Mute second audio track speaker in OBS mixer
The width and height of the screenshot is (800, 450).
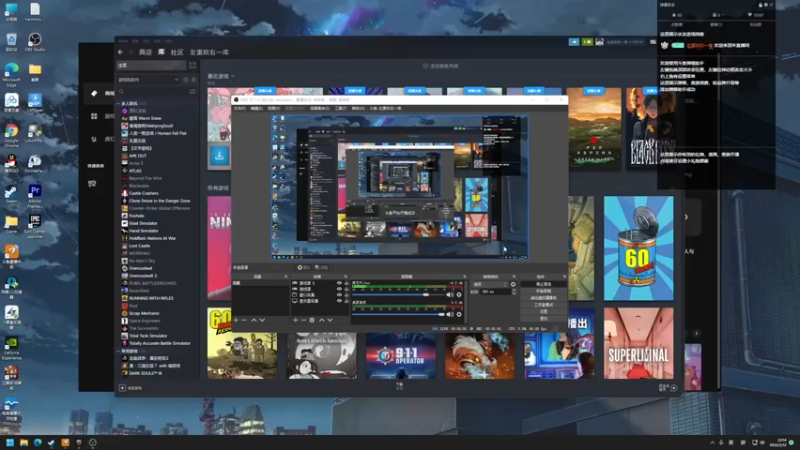coord(449,314)
